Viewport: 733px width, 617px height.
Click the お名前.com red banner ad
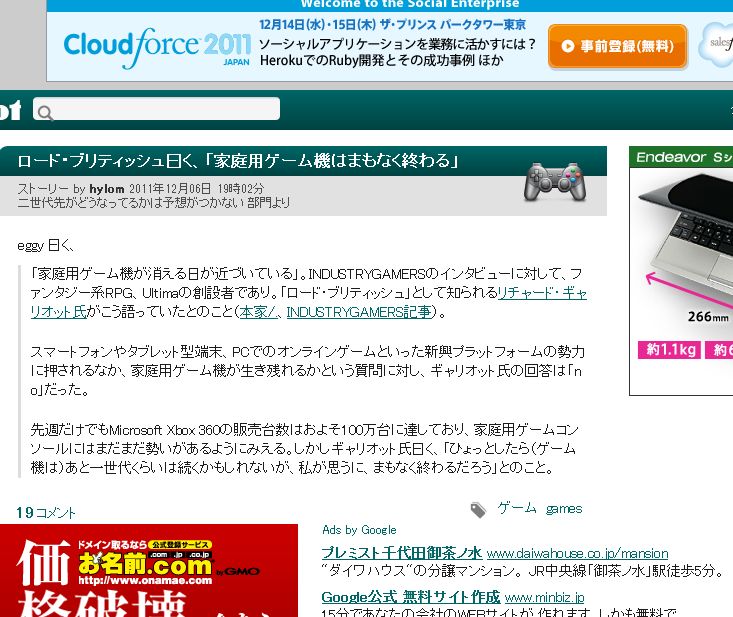point(149,570)
